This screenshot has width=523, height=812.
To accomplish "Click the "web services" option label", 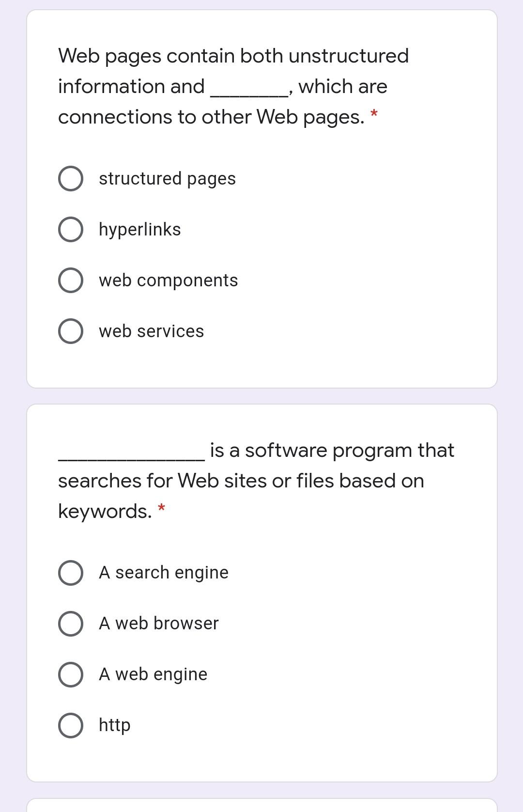I will click(x=152, y=331).
